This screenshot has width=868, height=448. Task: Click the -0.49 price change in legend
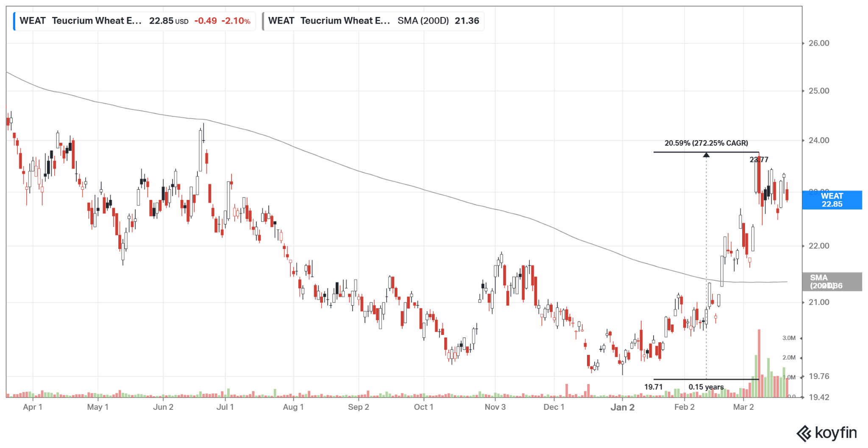tap(206, 21)
